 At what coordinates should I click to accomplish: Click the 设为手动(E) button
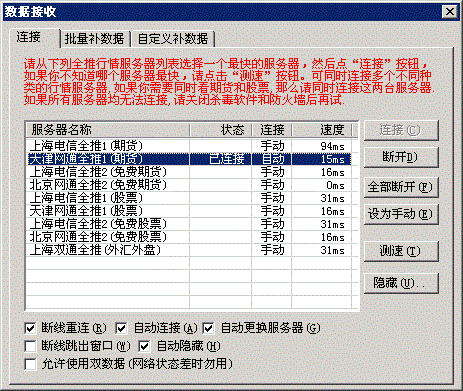tap(401, 214)
